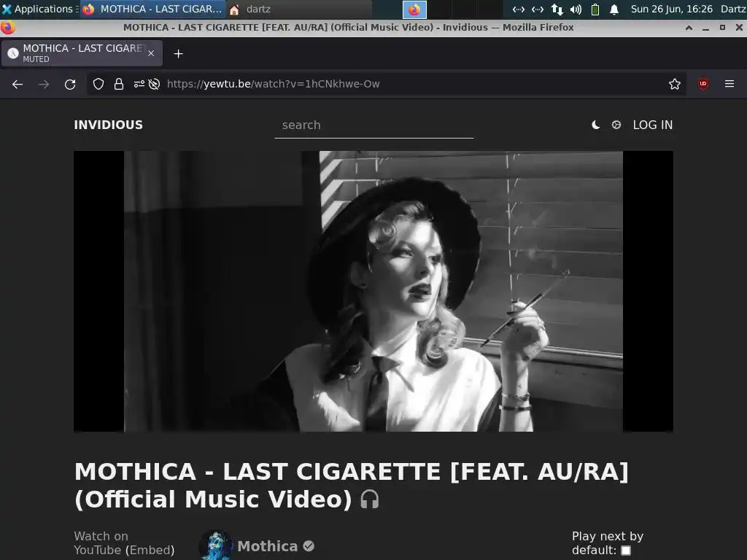Click the LOG IN link
Viewport: 747px width, 560px height.
653,125
